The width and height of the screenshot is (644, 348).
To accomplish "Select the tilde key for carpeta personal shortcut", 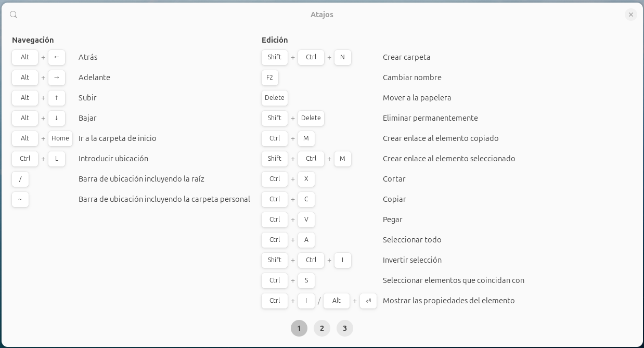I will [20, 199].
